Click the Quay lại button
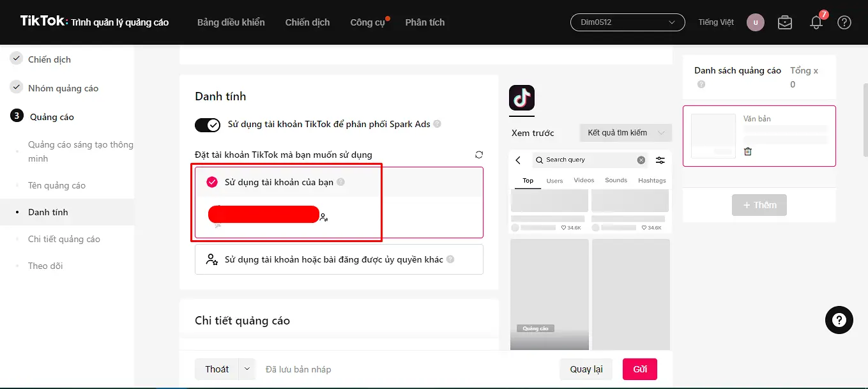The height and width of the screenshot is (389, 868). click(586, 369)
